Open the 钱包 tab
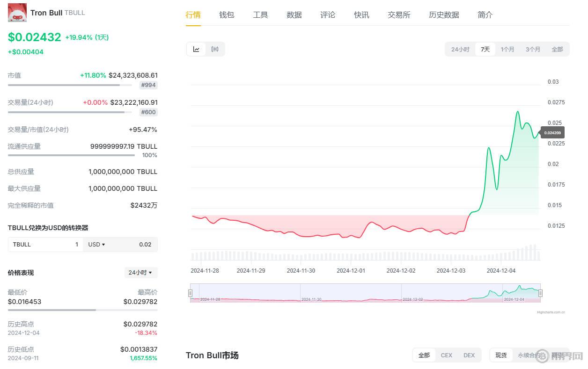The width and height of the screenshot is (588, 369). pos(227,15)
